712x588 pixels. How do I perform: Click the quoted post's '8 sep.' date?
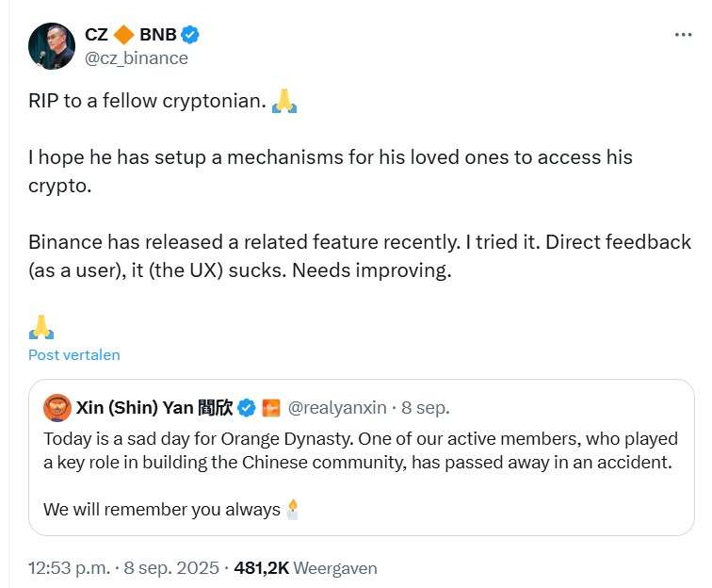(x=425, y=408)
